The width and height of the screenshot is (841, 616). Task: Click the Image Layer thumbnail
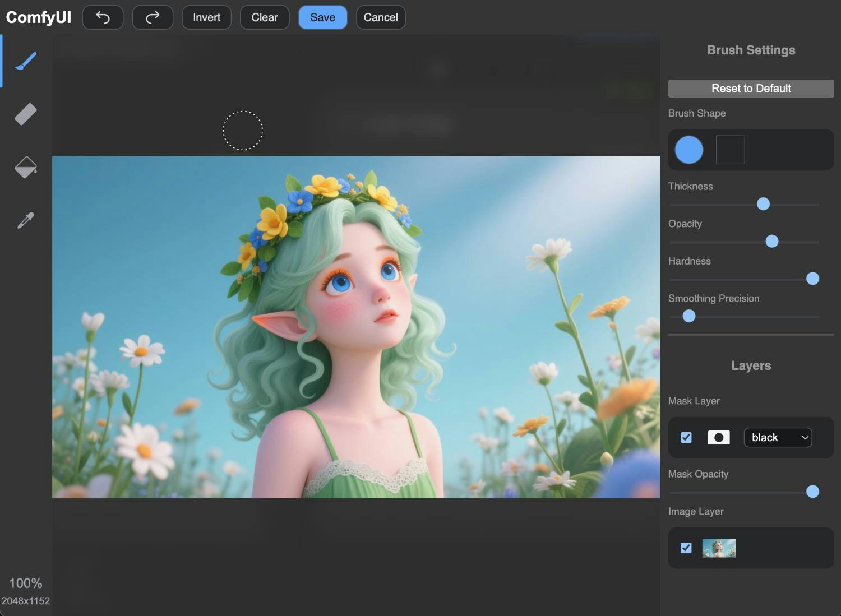click(719, 548)
